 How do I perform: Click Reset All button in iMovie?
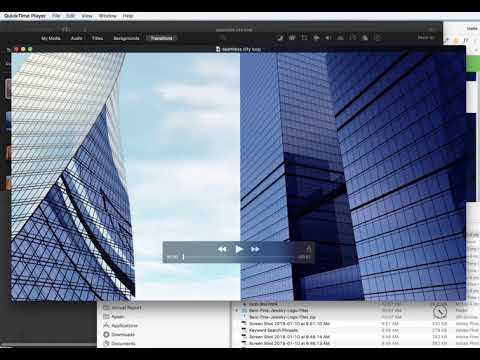(x=426, y=38)
